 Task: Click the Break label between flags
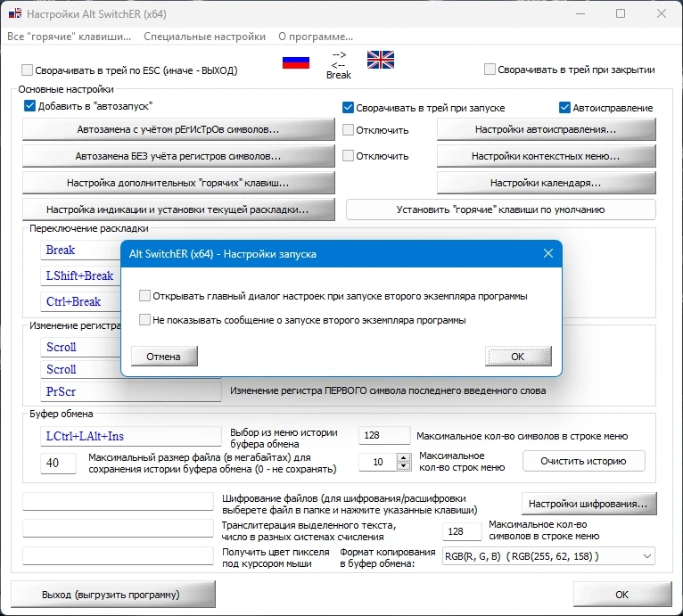click(339, 75)
